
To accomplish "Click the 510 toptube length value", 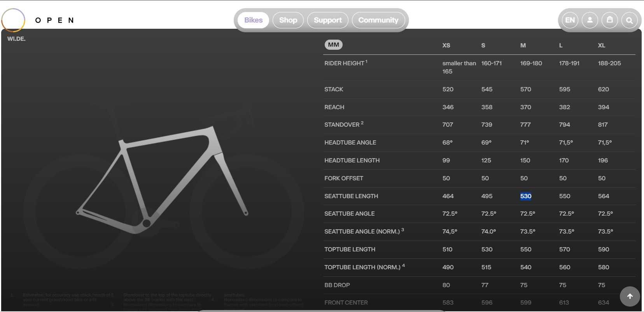I will [x=447, y=249].
